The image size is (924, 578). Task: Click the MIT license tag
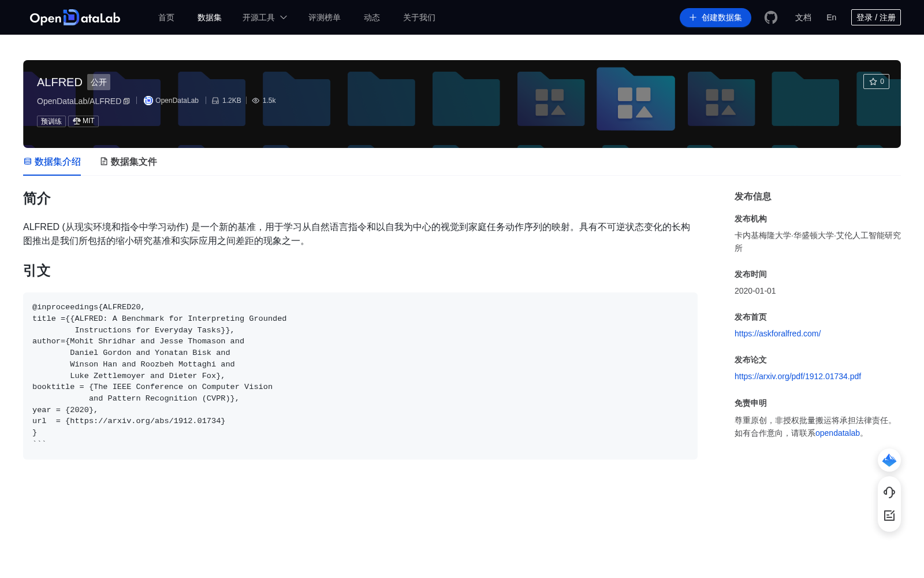(84, 121)
